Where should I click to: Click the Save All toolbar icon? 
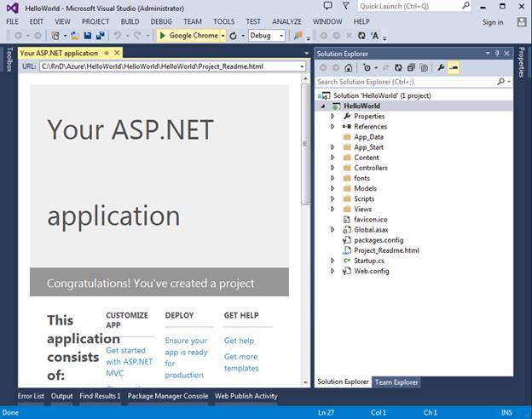coord(100,36)
